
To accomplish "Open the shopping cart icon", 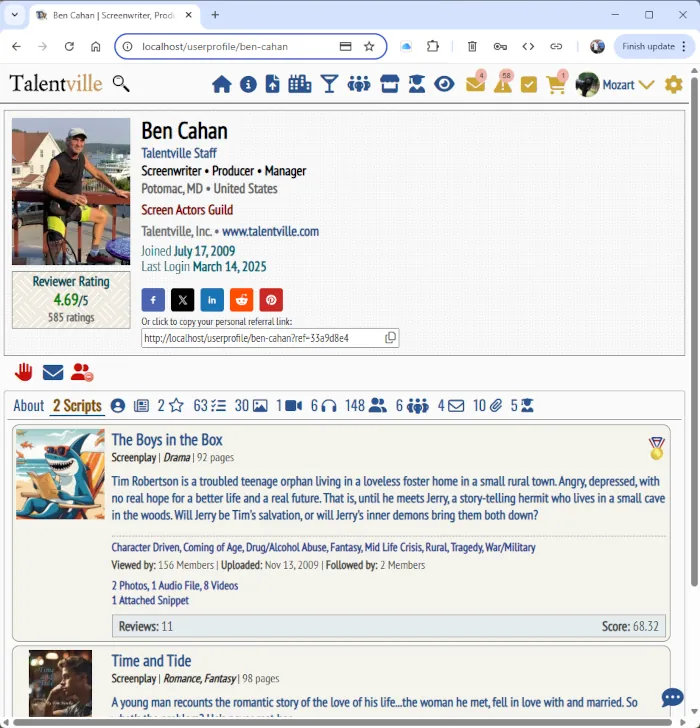I will coord(556,85).
